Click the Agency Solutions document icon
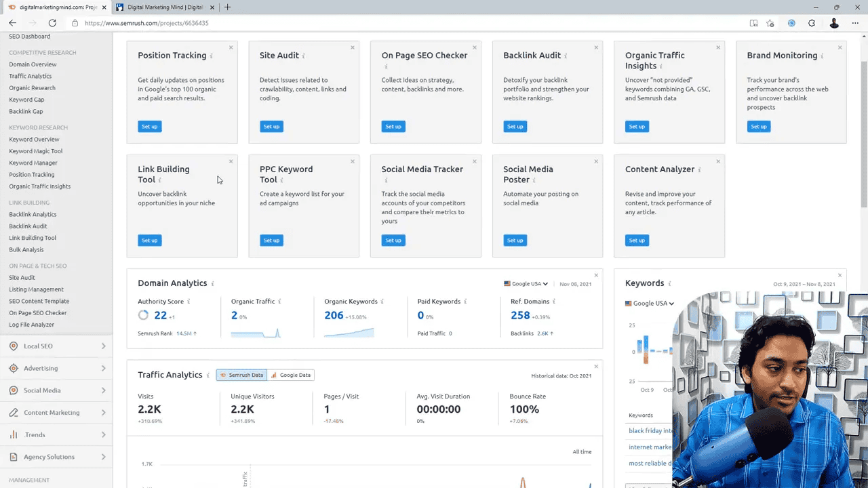Viewport: 868px width, 488px height. 12,456
